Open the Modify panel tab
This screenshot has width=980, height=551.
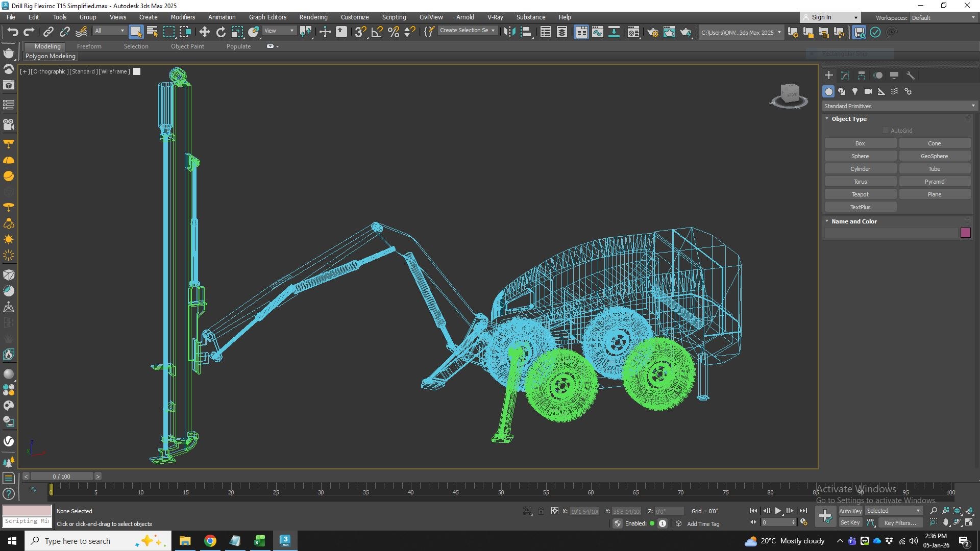[845, 76]
